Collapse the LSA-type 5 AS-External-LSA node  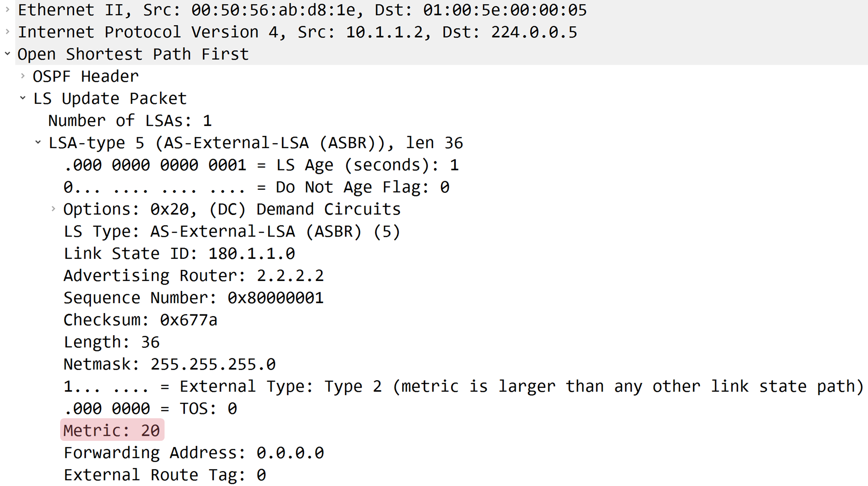coord(38,143)
